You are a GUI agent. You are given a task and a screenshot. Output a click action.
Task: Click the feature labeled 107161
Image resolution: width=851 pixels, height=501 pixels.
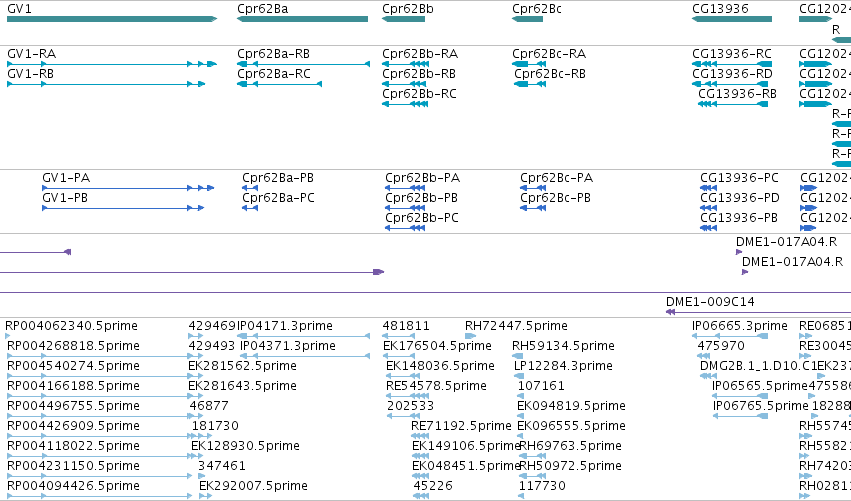pyautogui.click(x=542, y=386)
